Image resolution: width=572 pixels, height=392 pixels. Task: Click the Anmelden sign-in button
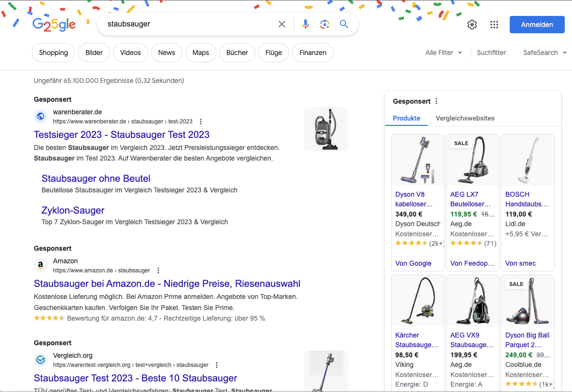click(x=537, y=25)
